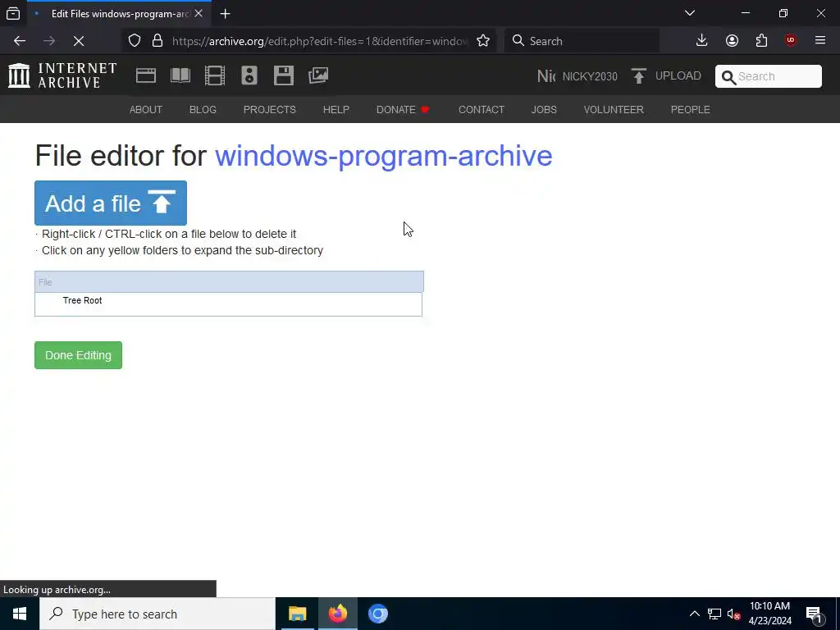Go back with the browser back arrow
Image resolution: width=840 pixels, height=630 pixels.
[20, 41]
